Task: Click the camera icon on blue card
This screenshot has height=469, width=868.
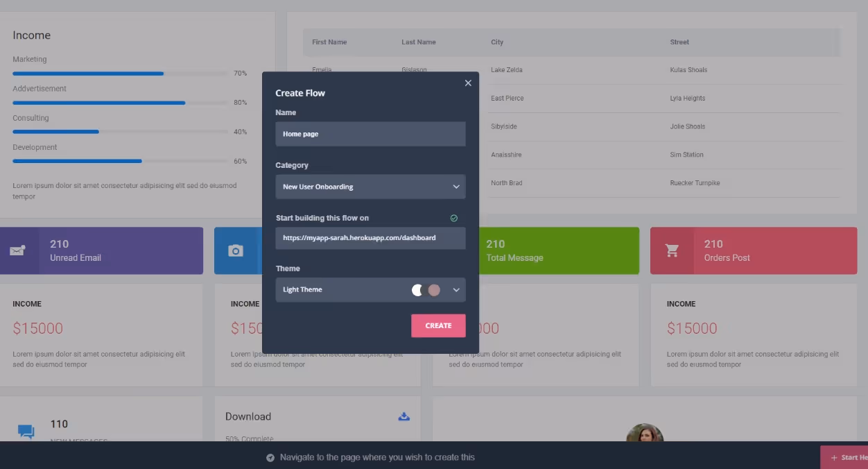Action: point(236,250)
